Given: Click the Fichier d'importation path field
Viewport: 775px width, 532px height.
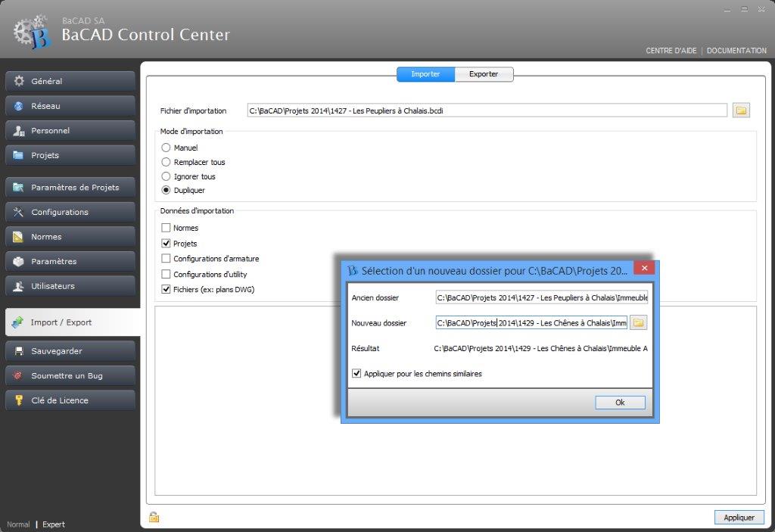Looking at the screenshot, I should (x=487, y=110).
